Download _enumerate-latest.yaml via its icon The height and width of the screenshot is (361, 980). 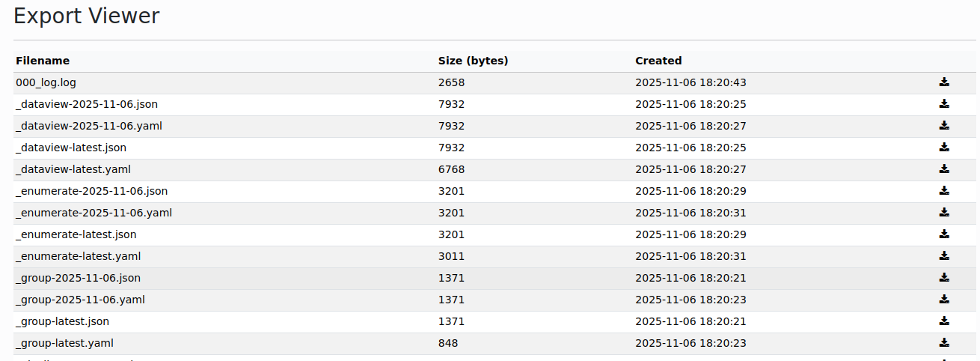click(x=944, y=256)
